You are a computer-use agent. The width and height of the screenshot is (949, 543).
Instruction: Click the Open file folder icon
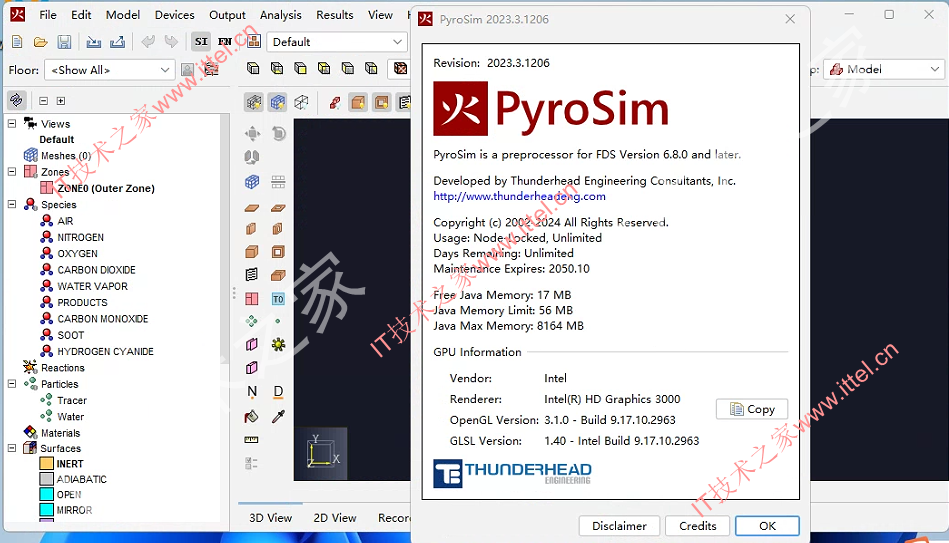point(41,42)
